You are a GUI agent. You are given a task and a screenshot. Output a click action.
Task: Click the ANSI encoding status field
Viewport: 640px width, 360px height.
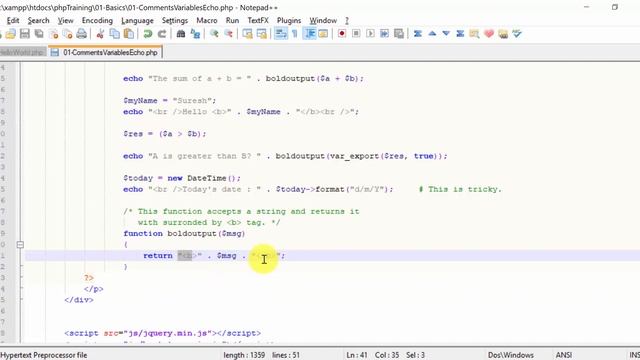tap(564, 355)
